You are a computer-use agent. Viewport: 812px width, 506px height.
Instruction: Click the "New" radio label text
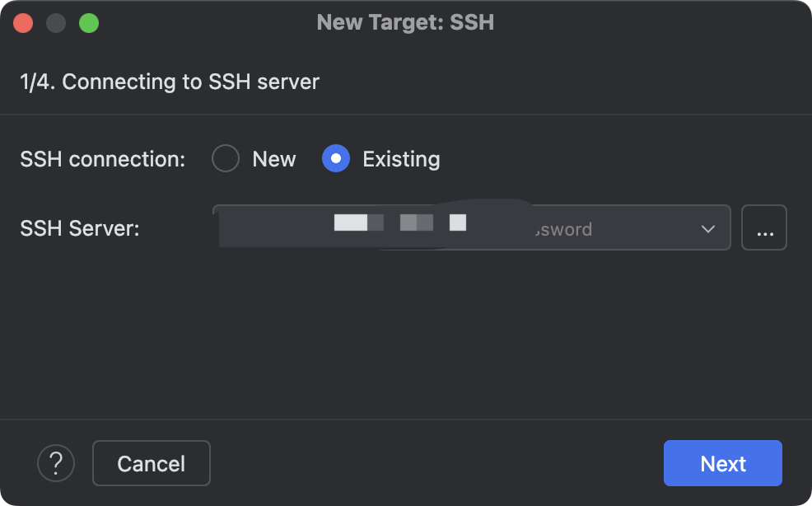273,158
